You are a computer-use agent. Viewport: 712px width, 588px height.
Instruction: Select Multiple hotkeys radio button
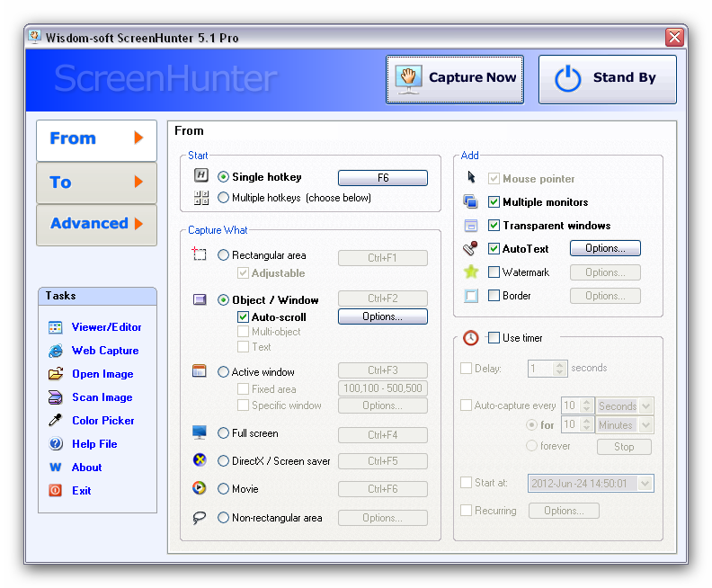pyautogui.click(x=223, y=198)
